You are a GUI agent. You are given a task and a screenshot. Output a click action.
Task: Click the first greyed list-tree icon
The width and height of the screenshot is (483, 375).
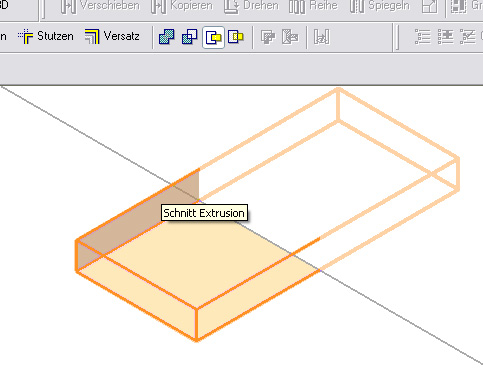click(423, 37)
